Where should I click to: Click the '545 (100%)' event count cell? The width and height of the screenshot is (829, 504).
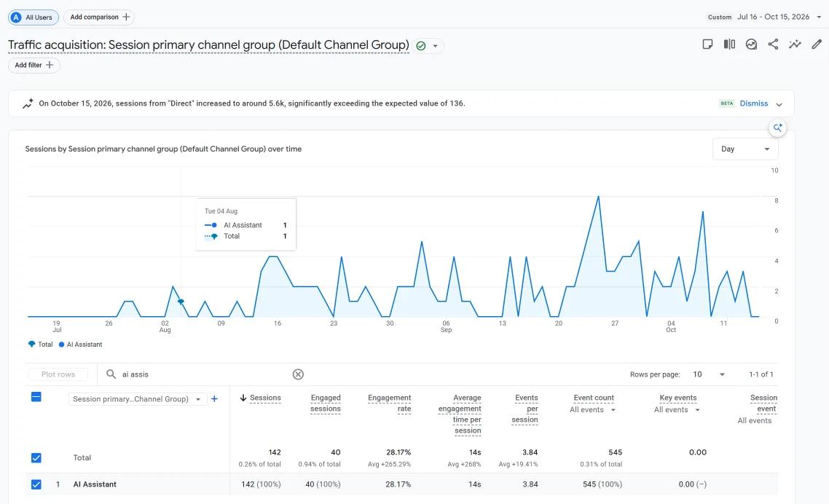pyautogui.click(x=602, y=484)
